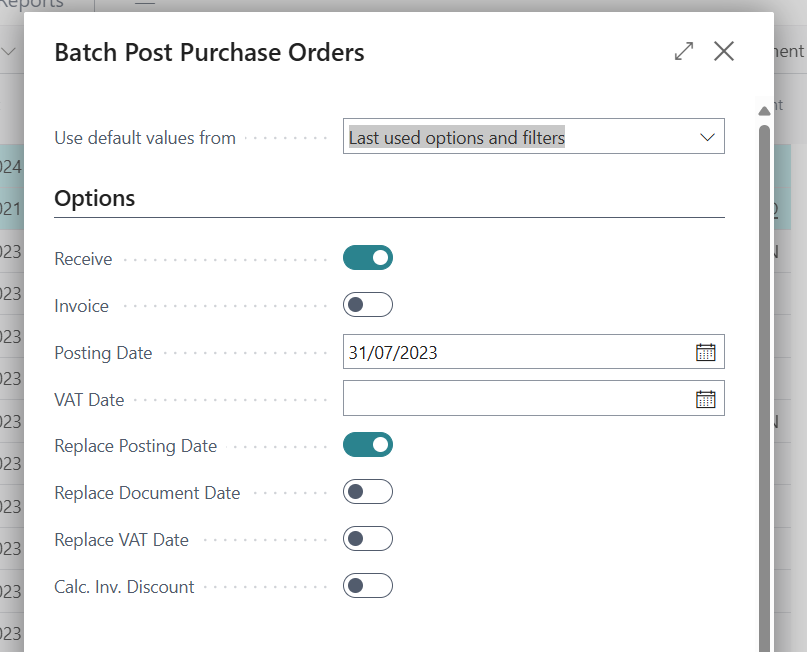
Task: Click the dialog's vertical scrollbar thumb
Action: (x=764, y=380)
